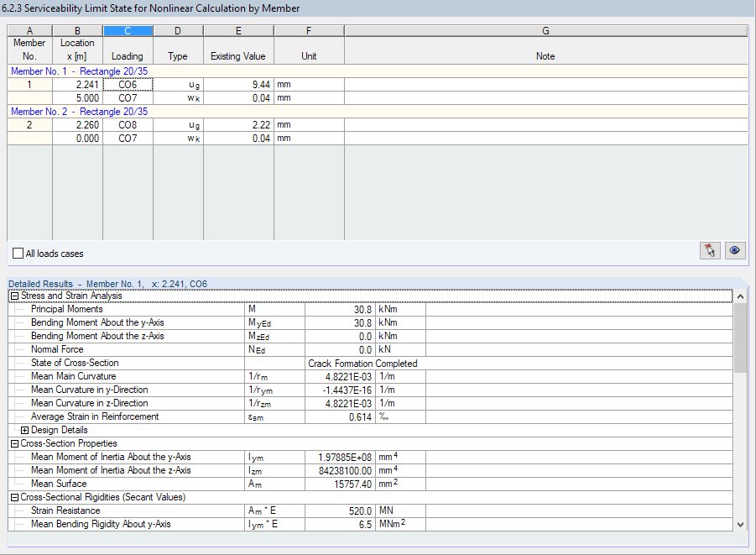
Task: Expand the Design Details node
Action: coord(24,430)
